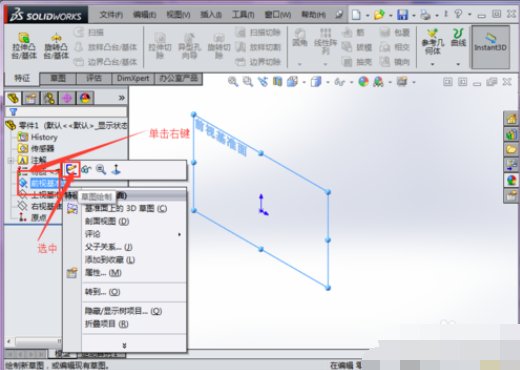Screen dimensions: 520x370
Task: Click the Swept Boss (扫描) tool
Action: [x=89, y=32]
